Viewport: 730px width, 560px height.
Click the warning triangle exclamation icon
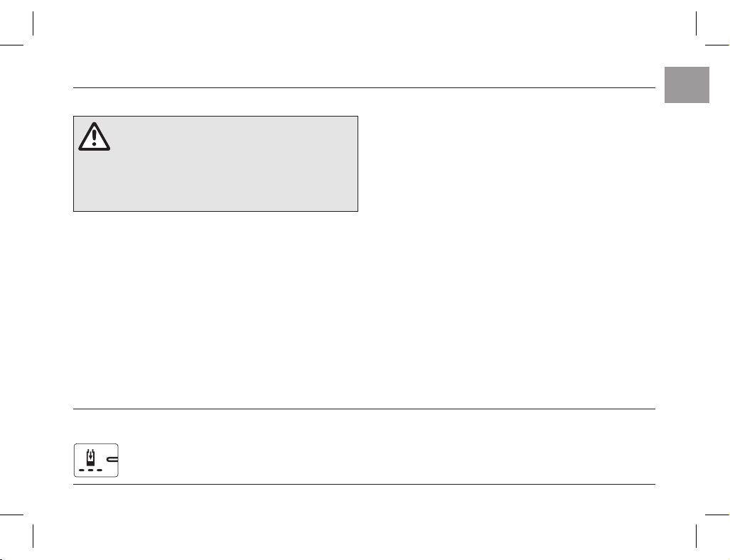click(94, 136)
